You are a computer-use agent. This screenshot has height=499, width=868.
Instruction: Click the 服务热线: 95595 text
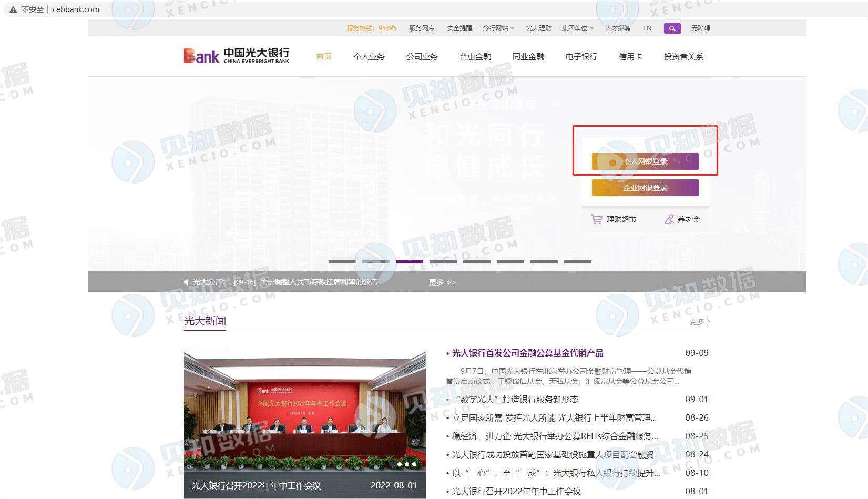pyautogui.click(x=372, y=28)
